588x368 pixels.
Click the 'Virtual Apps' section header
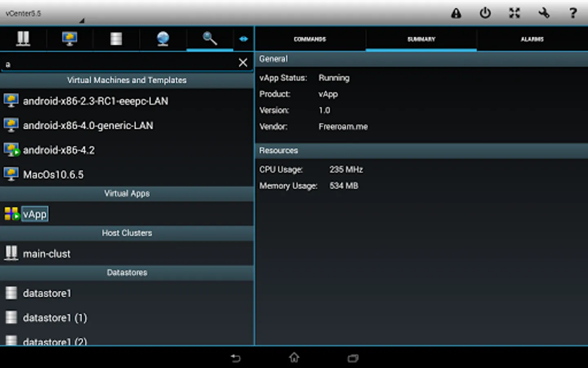pos(127,194)
